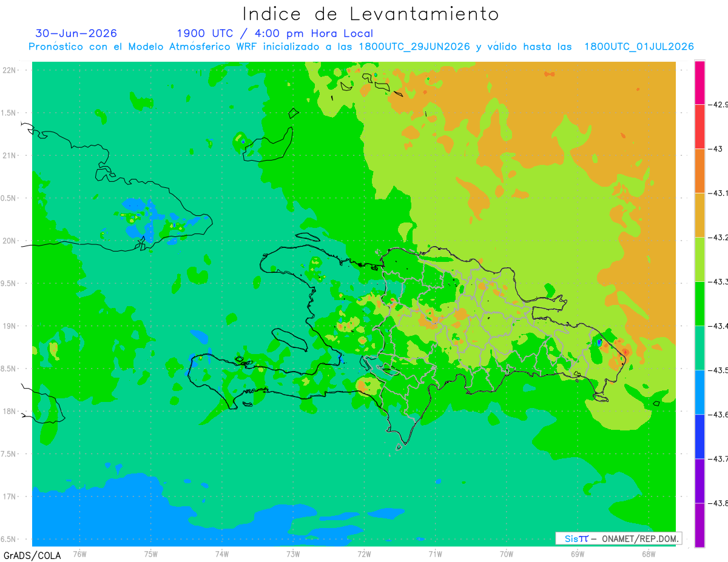
Task: Click the '75W' longitude label
Action: [x=151, y=554]
